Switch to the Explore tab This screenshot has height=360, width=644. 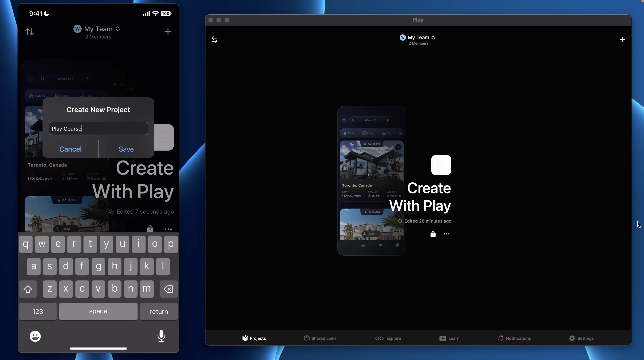click(388, 338)
